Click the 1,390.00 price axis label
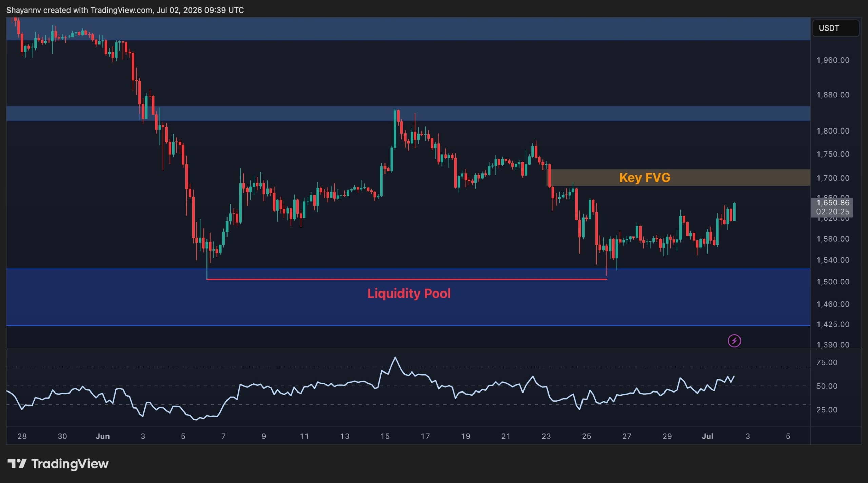The image size is (868, 483). [x=833, y=345]
